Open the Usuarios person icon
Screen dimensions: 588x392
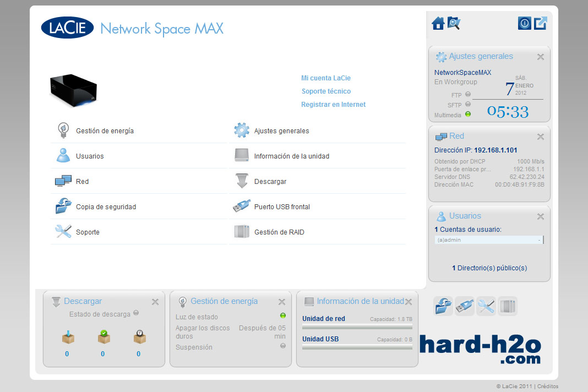click(x=63, y=155)
